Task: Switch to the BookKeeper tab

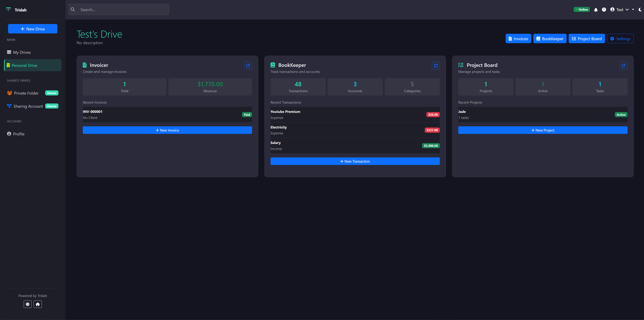Action: [x=550, y=38]
